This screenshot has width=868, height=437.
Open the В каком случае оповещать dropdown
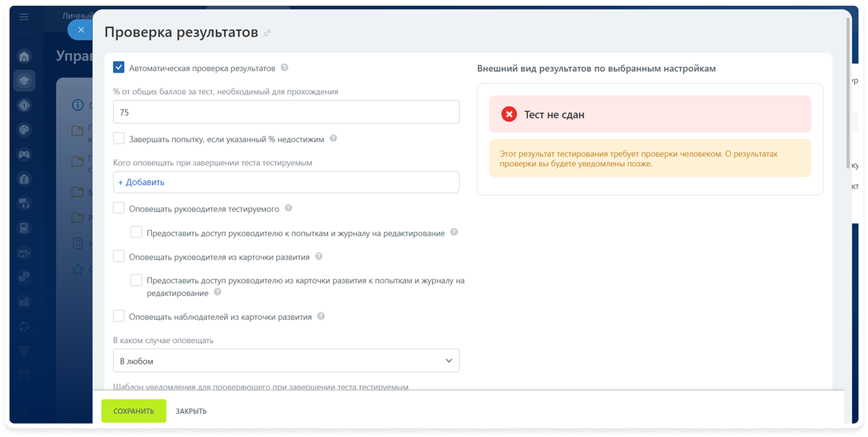[x=286, y=361]
